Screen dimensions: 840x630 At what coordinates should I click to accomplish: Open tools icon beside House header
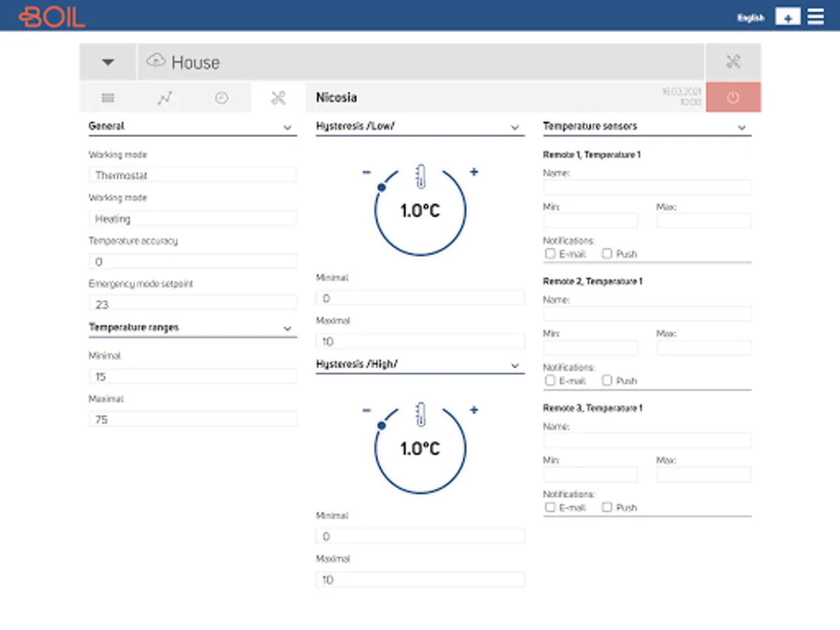(733, 62)
